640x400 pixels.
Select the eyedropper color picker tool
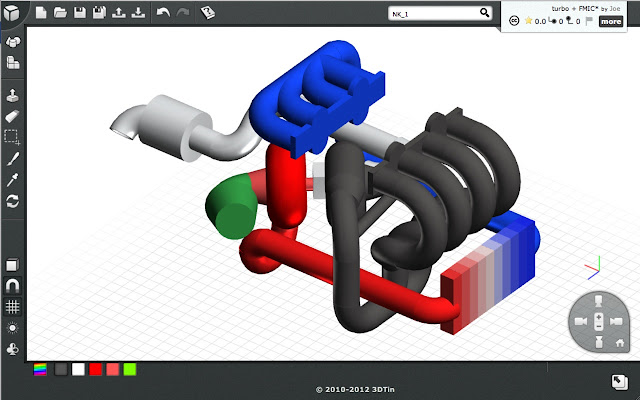click(x=13, y=179)
